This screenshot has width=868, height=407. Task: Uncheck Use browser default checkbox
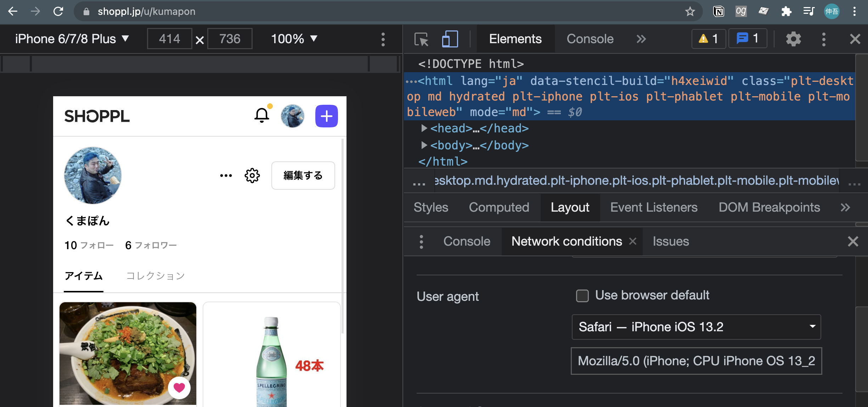point(582,296)
